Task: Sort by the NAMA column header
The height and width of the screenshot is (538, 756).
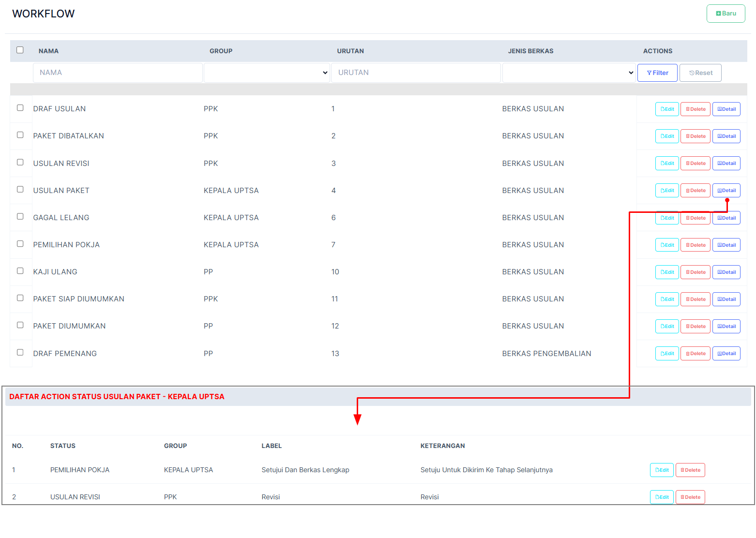Action: point(48,51)
